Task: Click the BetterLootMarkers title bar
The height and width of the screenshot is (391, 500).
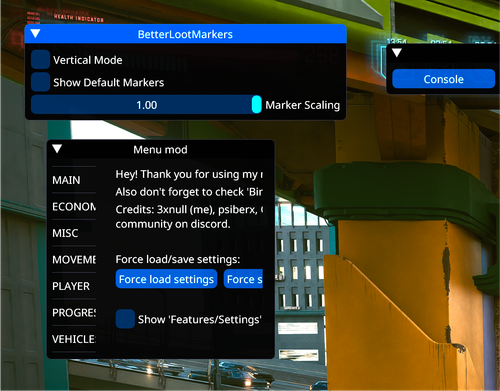Action: tap(185, 34)
